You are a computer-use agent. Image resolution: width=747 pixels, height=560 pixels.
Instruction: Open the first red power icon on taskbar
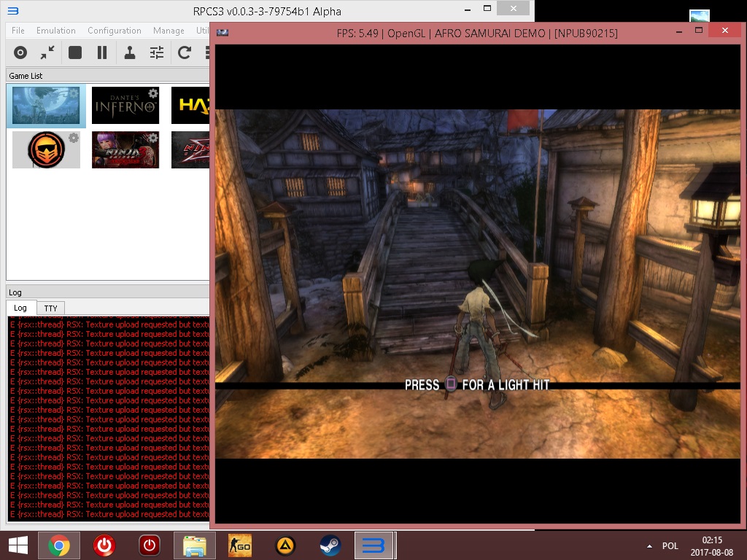click(104, 545)
